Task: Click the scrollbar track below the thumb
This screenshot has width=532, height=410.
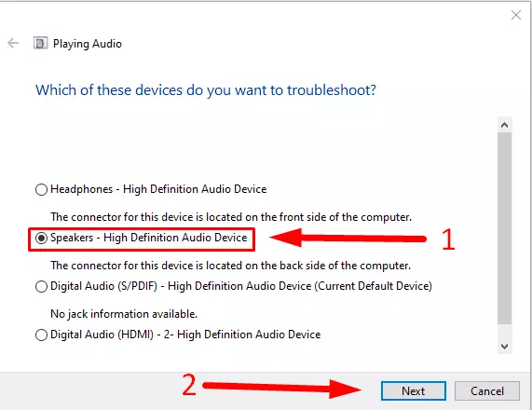Action: click(x=504, y=331)
